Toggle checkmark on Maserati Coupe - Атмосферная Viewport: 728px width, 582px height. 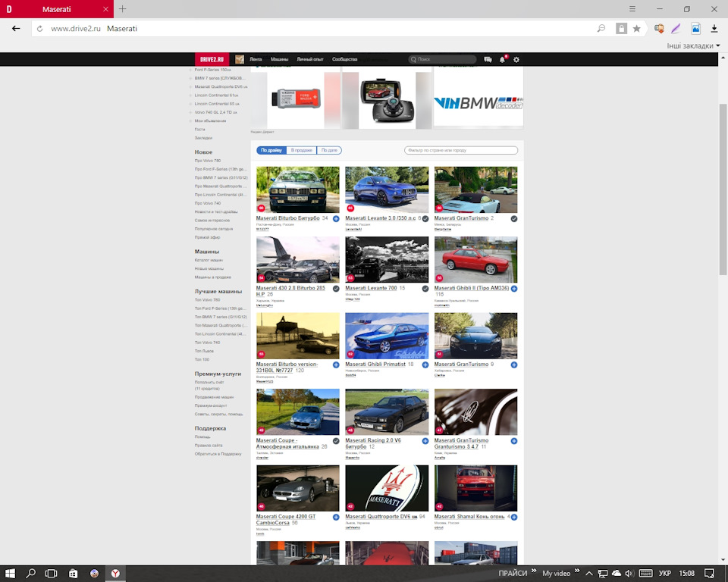click(336, 441)
